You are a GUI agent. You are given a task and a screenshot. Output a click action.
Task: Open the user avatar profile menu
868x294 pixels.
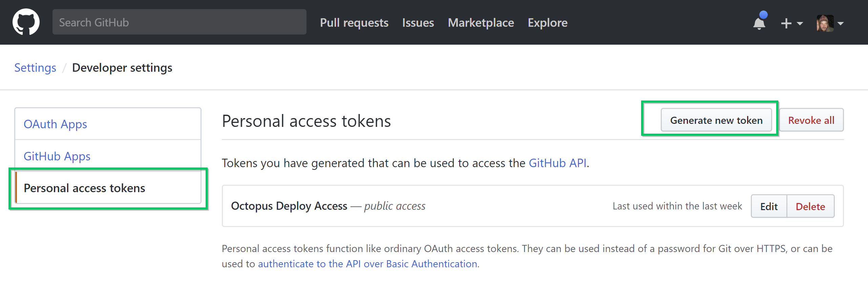pos(830,23)
